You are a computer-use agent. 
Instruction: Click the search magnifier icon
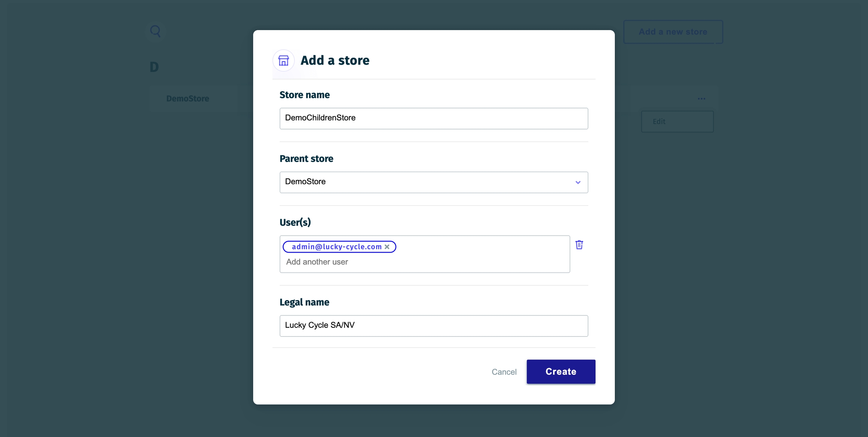pos(155,31)
